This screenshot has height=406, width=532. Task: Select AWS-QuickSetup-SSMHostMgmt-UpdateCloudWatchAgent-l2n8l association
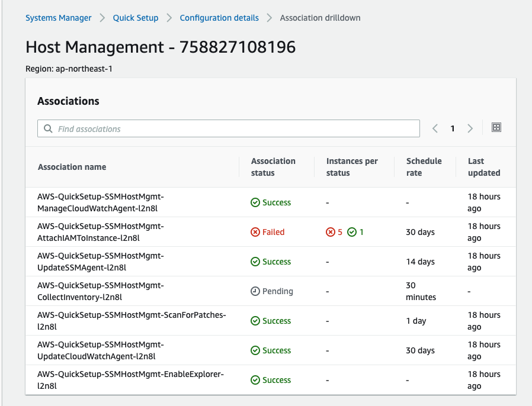pyautogui.click(x=101, y=350)
